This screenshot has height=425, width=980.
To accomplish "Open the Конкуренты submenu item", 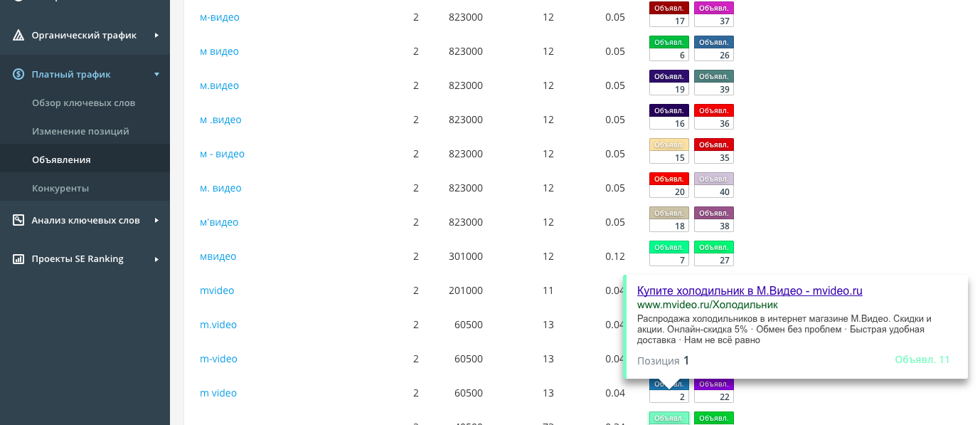I will (x=60, y=188).
